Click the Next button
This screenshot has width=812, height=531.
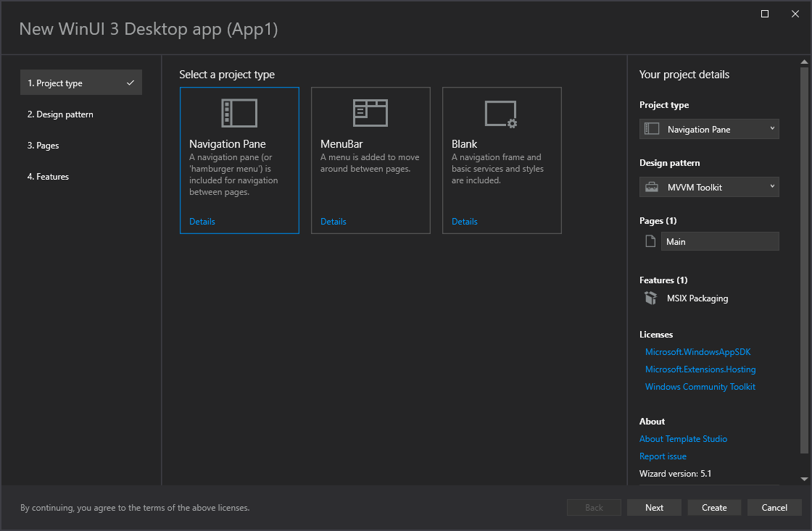(x=654, y=507)
